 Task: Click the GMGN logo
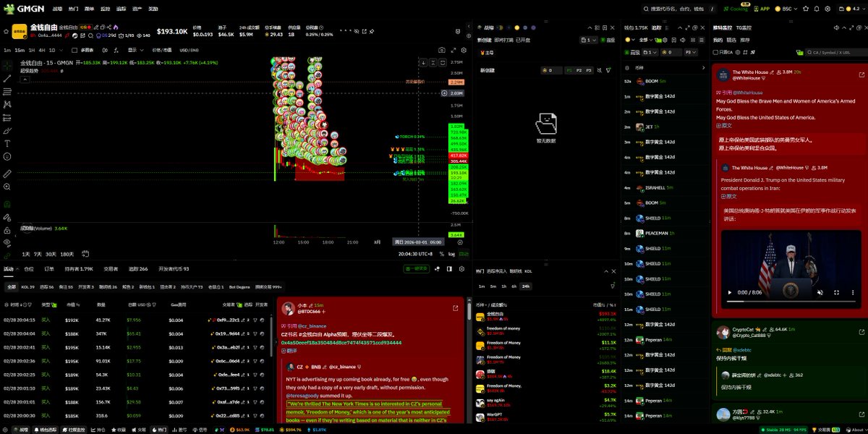[x=25, y=9]
